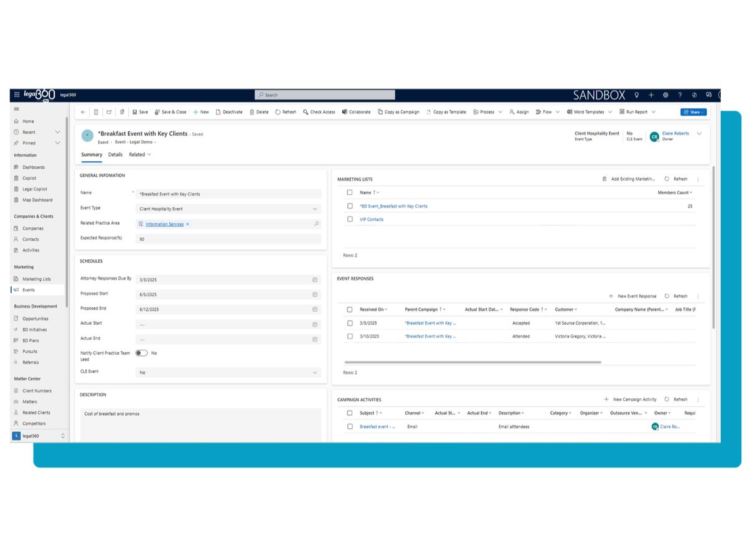
Task: Click Deactivate in the command bar
Action: [229, 112]
